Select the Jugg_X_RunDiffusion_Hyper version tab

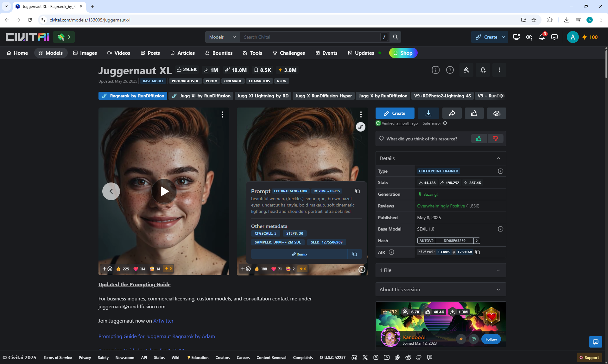(x=323, y=96)
